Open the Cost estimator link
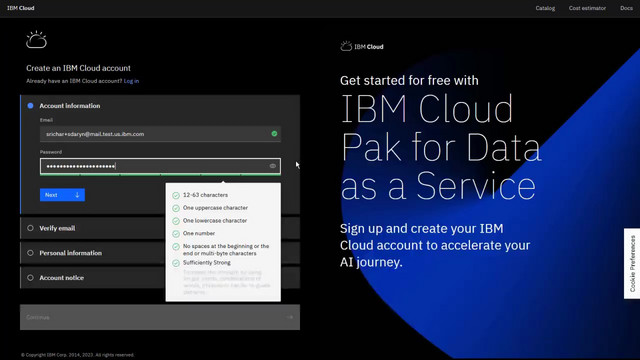The image size is (640, 360). [587, 8]
